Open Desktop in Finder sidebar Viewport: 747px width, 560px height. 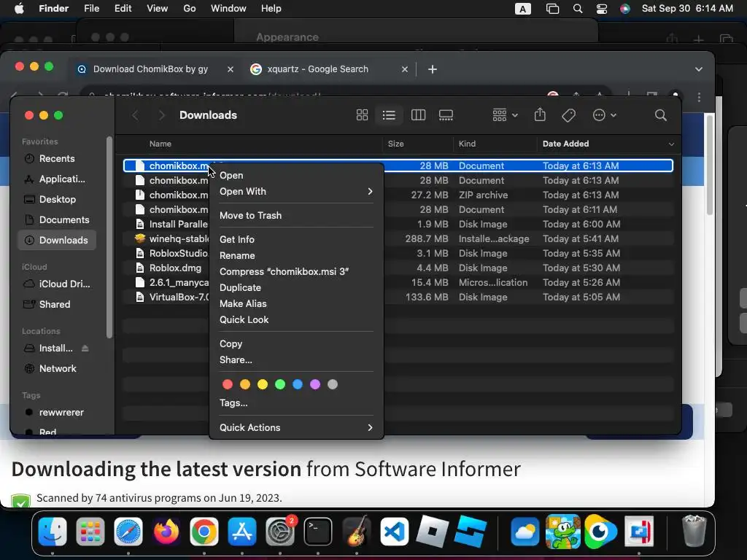tap(57, 200)
